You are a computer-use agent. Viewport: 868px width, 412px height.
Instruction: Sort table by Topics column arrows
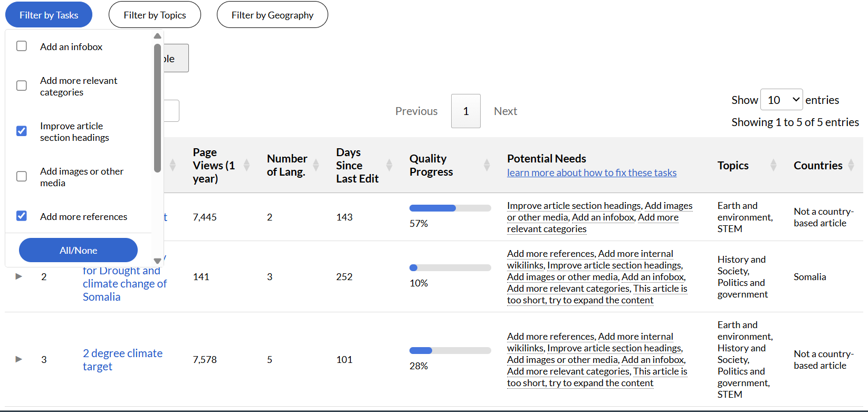(x=774, y=165)
